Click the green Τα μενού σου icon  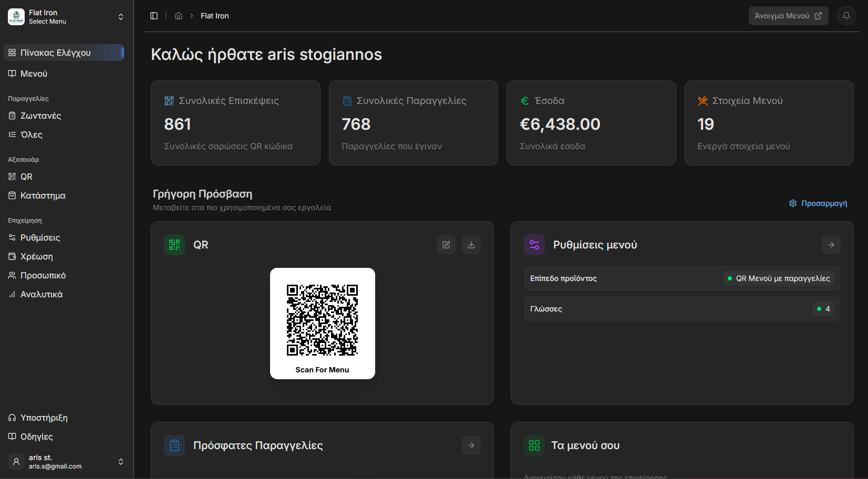click(534, 445)
